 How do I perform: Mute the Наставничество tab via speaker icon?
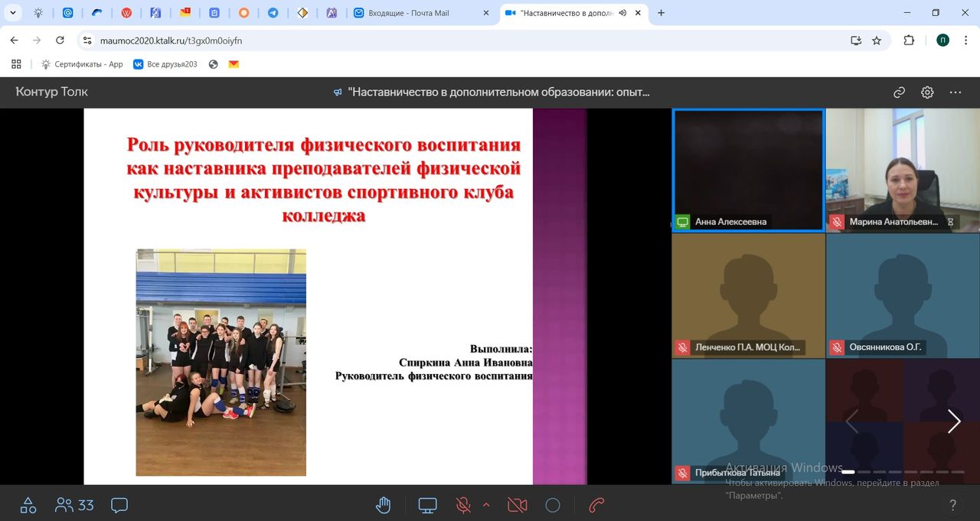[622, 13]
